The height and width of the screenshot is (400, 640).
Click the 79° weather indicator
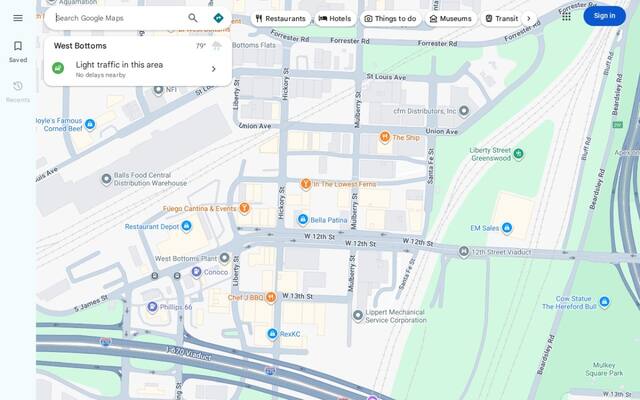pyautogui.click(x=200, y=46)
